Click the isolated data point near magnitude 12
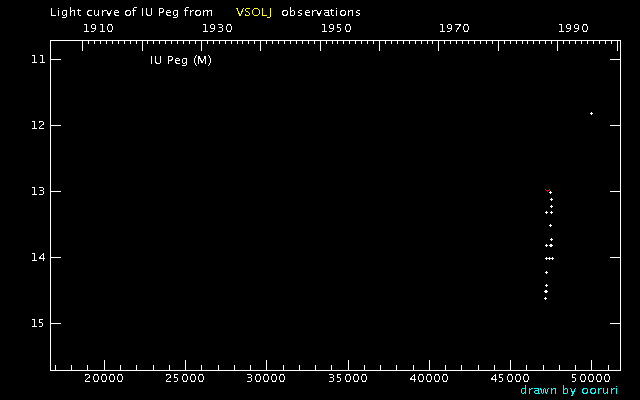 [591, 113]
